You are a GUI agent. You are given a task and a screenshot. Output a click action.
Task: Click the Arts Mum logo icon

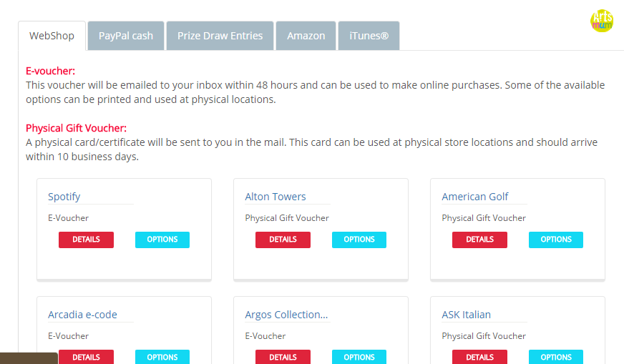602,21
